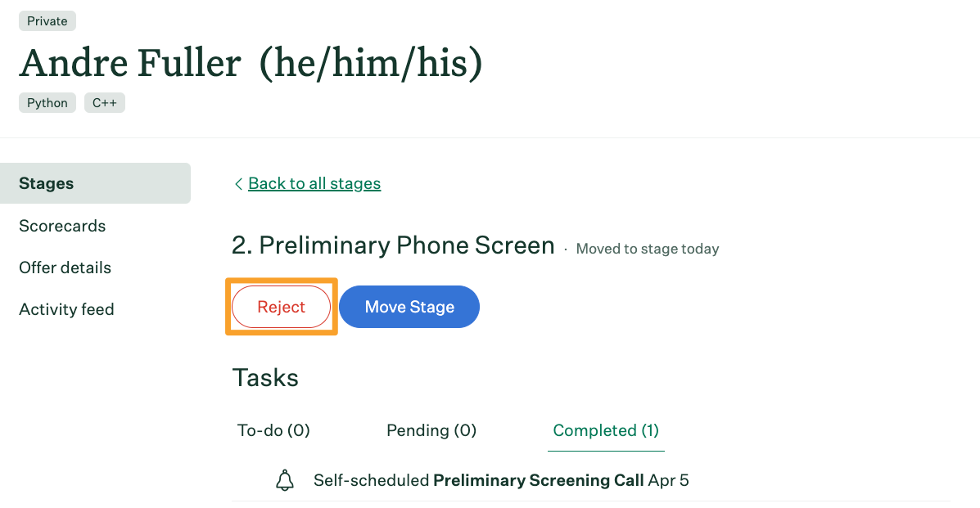The height and width of the screenshot is (508, 980).
Task: Select the Completed (1) tab
Action: click(606, 430)
